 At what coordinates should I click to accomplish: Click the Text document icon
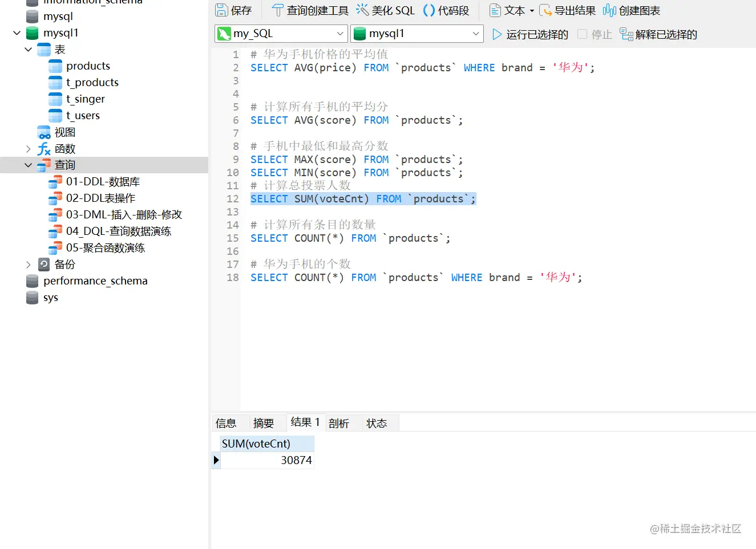[495, 10]
